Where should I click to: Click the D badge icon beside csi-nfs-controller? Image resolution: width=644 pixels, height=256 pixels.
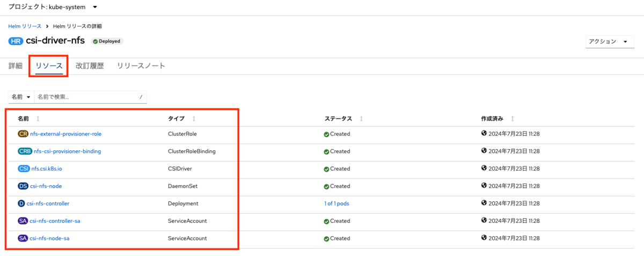(21, 203)
